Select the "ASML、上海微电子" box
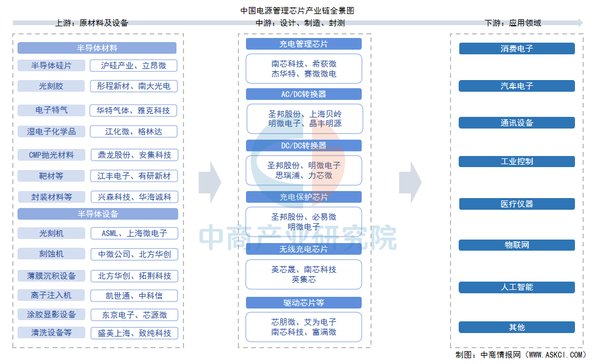Image resolution: width=596 pixels, height=364 pixels. tap(134, 233)
